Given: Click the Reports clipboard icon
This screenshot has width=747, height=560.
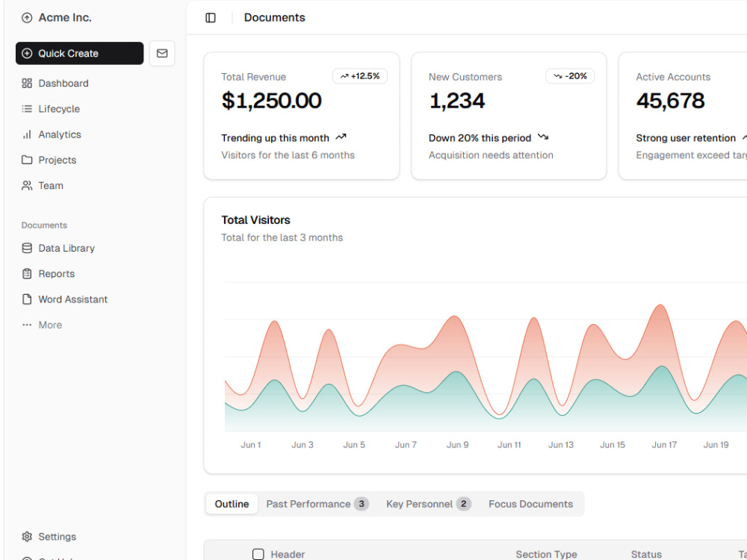Looking at the screenshot, I should [27, 274].
